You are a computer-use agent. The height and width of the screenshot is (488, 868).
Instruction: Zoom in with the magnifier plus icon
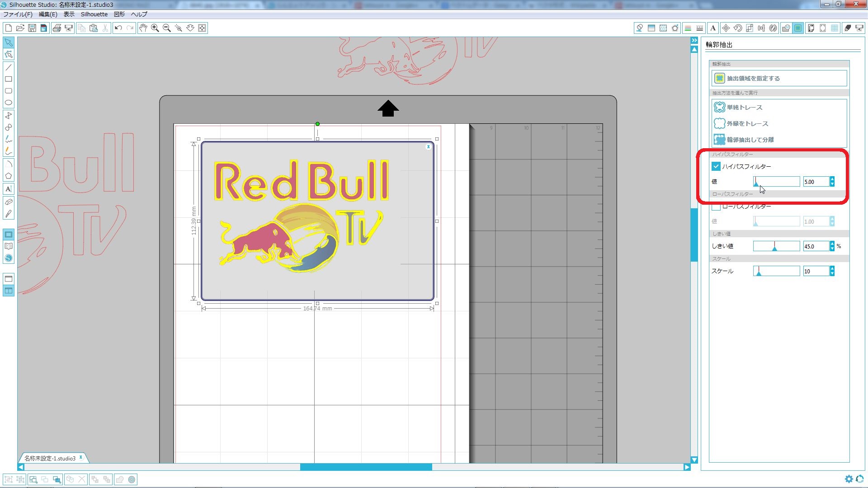(x=155, y=28)
